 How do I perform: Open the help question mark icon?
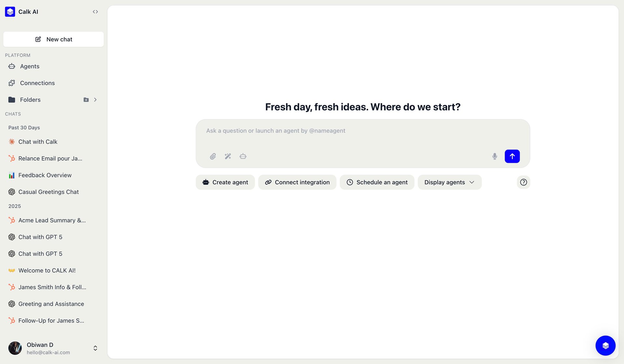pos(523,182)
